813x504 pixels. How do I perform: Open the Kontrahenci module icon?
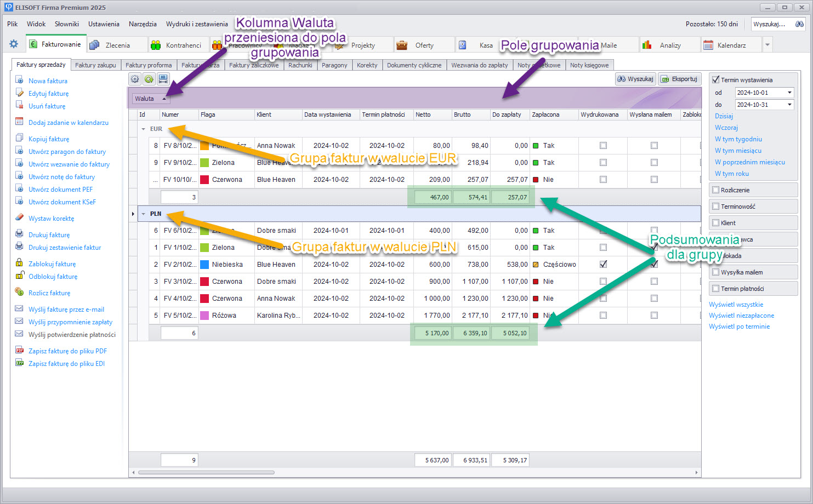(156, 45)
